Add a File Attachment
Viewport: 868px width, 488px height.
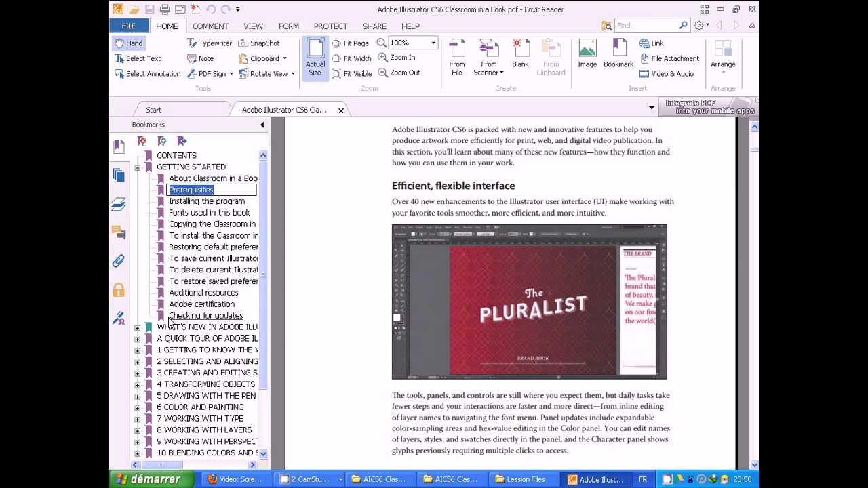[x=669, y=58]
